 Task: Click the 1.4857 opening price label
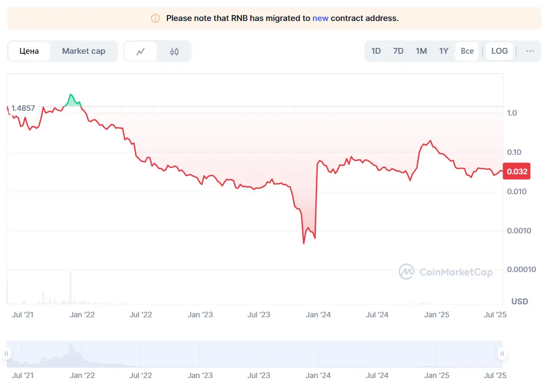click(23, 108)
